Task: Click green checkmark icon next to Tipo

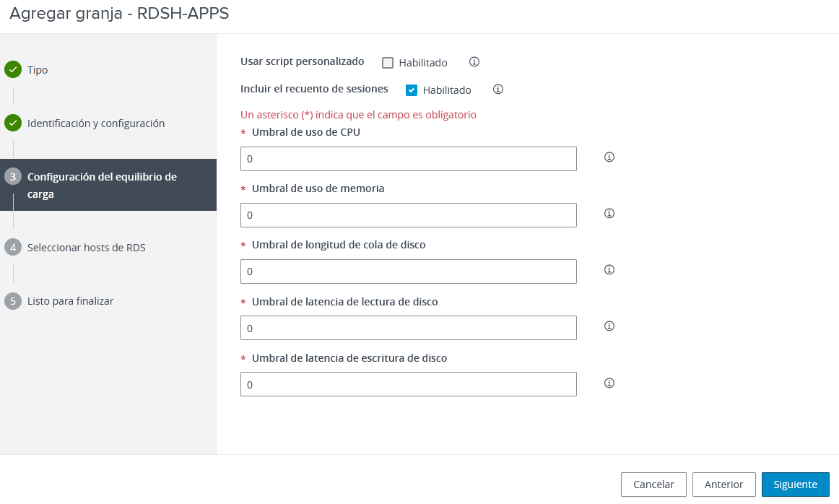Action: tap(13, 69)
